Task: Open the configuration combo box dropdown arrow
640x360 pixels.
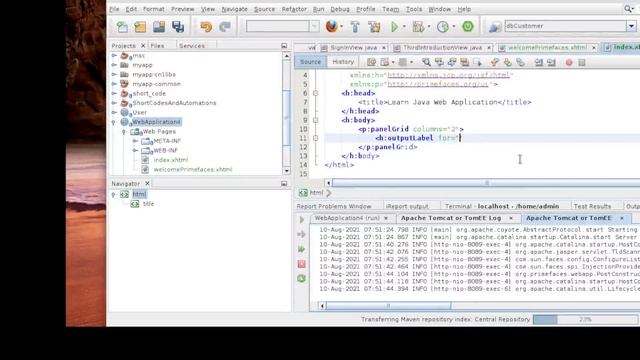Action: tap(314, 27)
